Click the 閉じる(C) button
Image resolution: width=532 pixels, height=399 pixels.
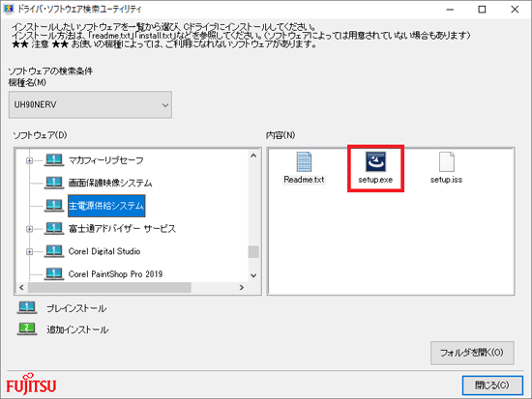[492, 385]
